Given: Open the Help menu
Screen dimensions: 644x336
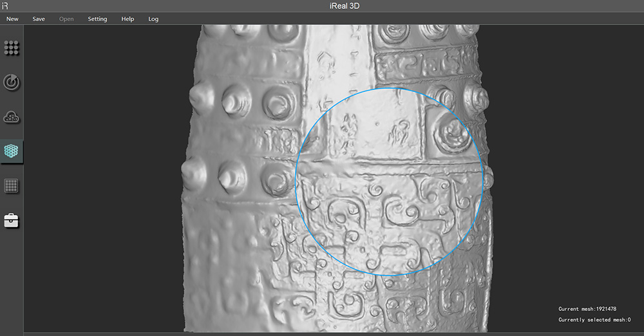Looking at the screenshot, I should click(128, 19).
